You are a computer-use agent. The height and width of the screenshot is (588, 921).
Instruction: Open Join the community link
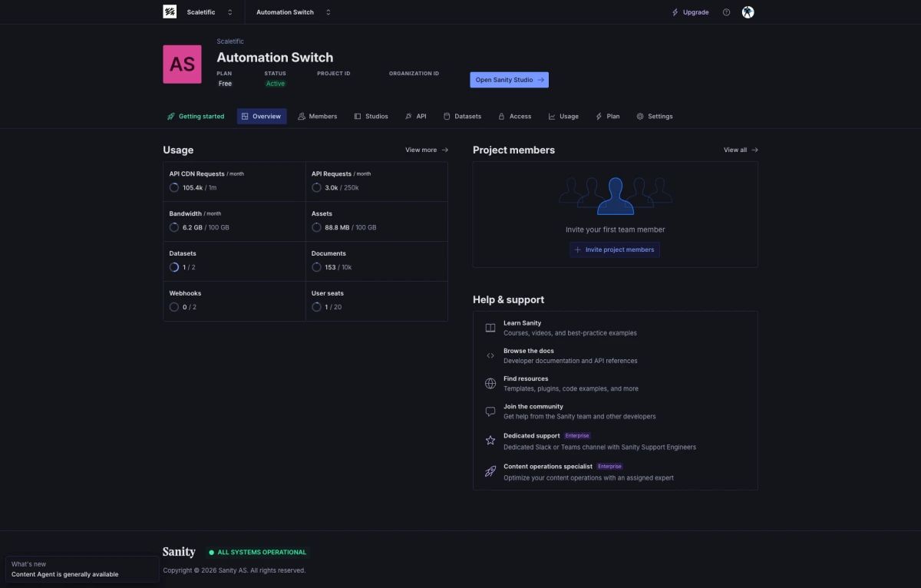[x=533, y=407]
